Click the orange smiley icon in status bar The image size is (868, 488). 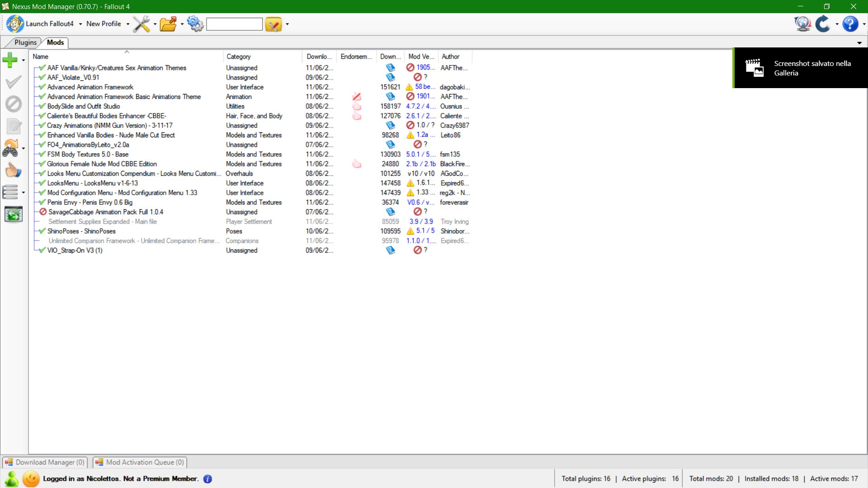click(x=31, y=479)
